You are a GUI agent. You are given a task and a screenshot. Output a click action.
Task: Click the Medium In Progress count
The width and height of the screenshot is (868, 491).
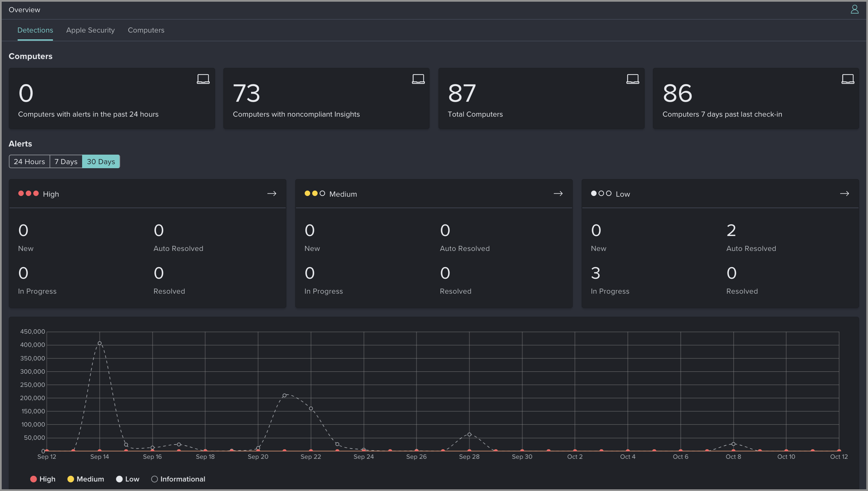309,273
